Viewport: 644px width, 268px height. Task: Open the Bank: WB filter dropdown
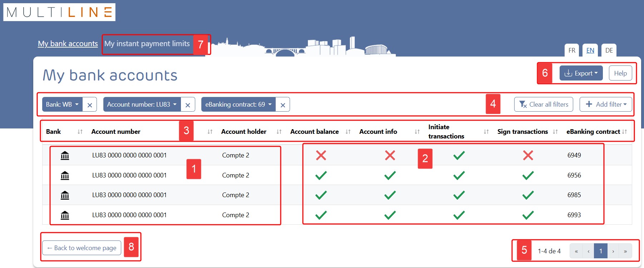click(x=62, y=104)
